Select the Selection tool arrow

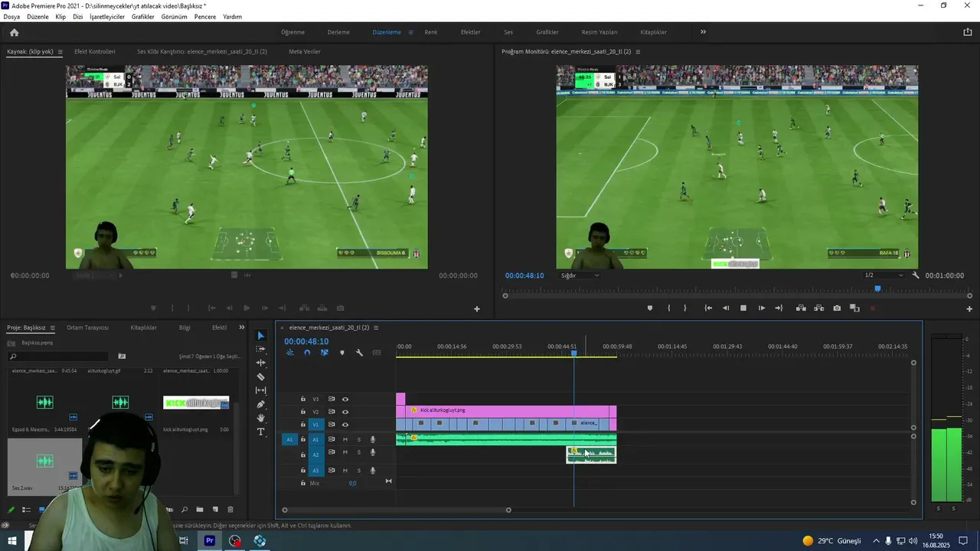260,335
